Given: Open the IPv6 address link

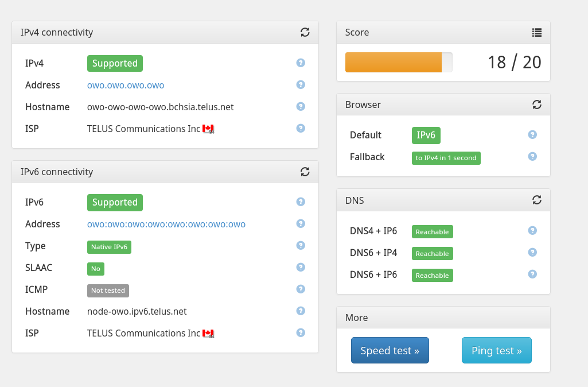Looking at the screenshot, I should point(166,225).
